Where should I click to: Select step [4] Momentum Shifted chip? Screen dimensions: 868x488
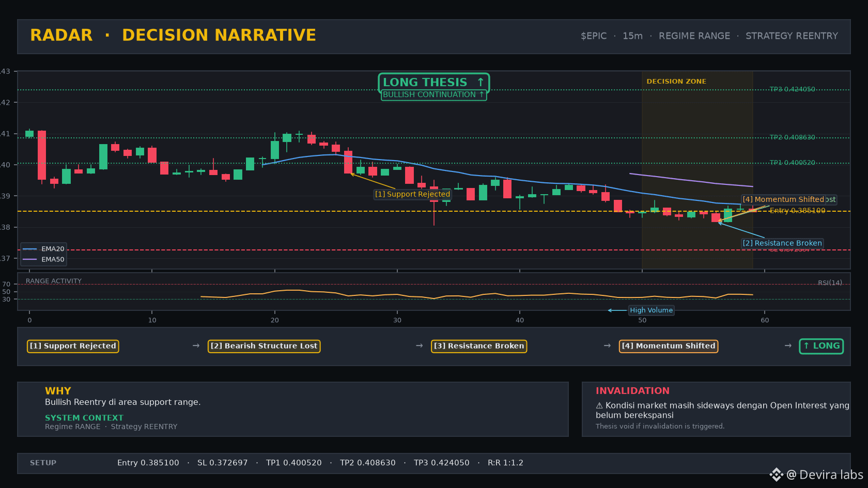(669, 346)
